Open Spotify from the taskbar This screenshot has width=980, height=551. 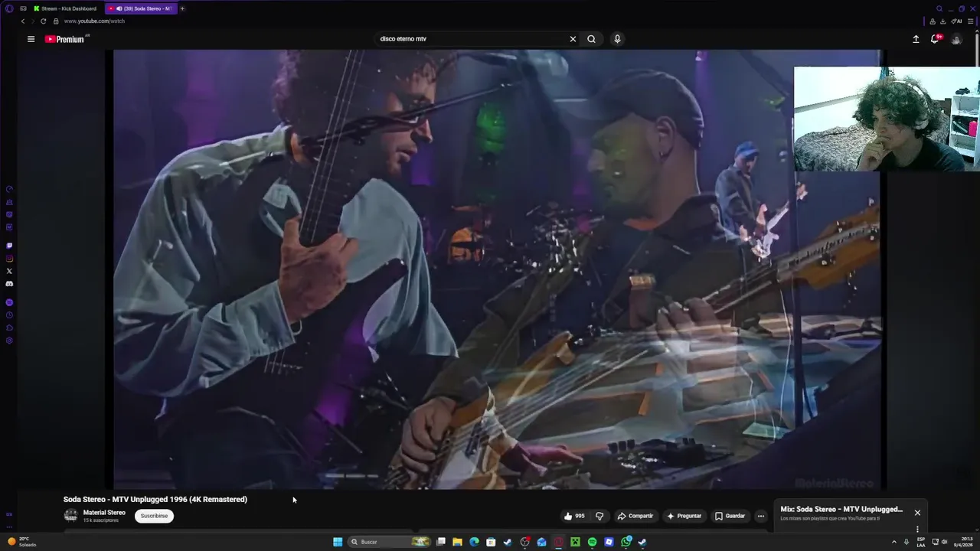tap(592, 542)
